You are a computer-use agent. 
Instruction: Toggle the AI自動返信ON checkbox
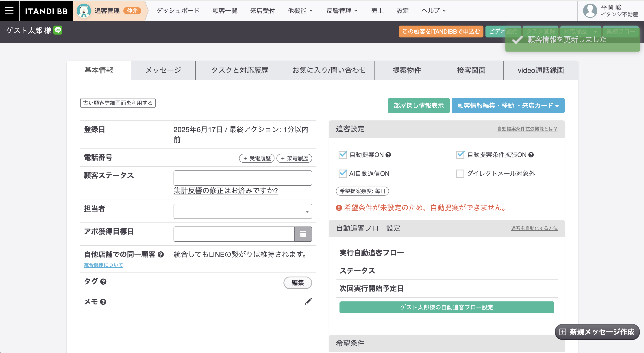(x=342, y=173)
